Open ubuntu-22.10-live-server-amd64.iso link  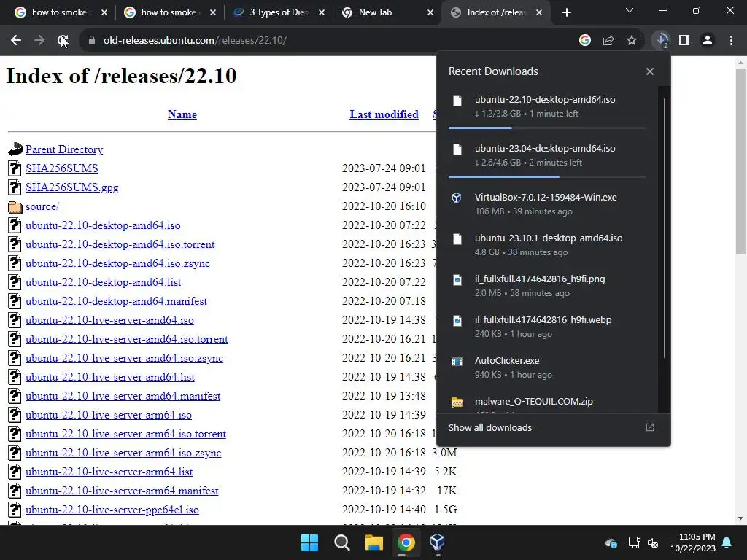[x=109, y=320]
